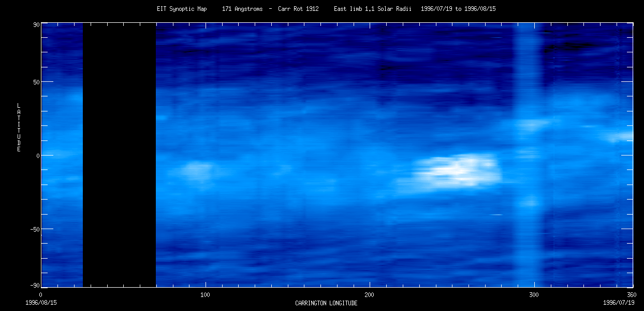The width and height of the screenshot is (644, 311).
Task: Click the 200 longitude tick label
Action: [x=369, y=295]
